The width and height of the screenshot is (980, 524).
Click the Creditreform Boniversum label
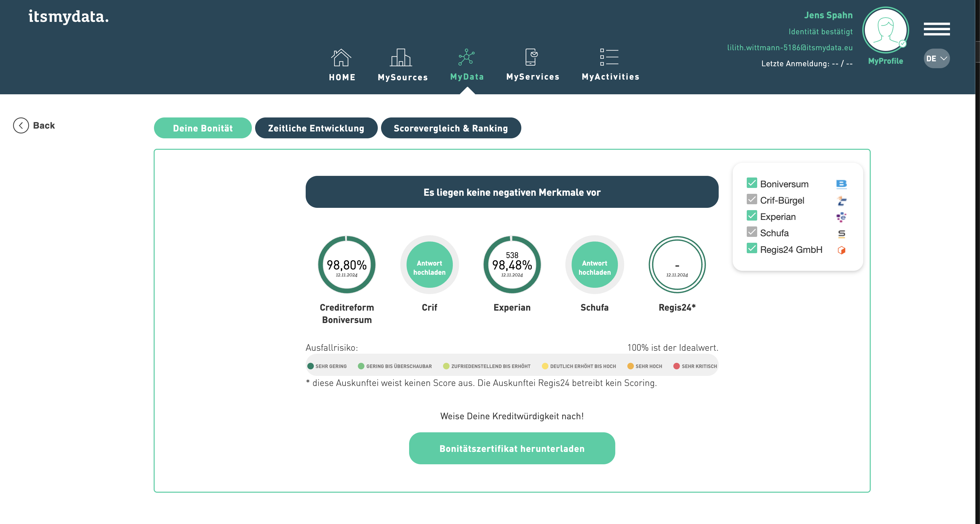(346, 314)
